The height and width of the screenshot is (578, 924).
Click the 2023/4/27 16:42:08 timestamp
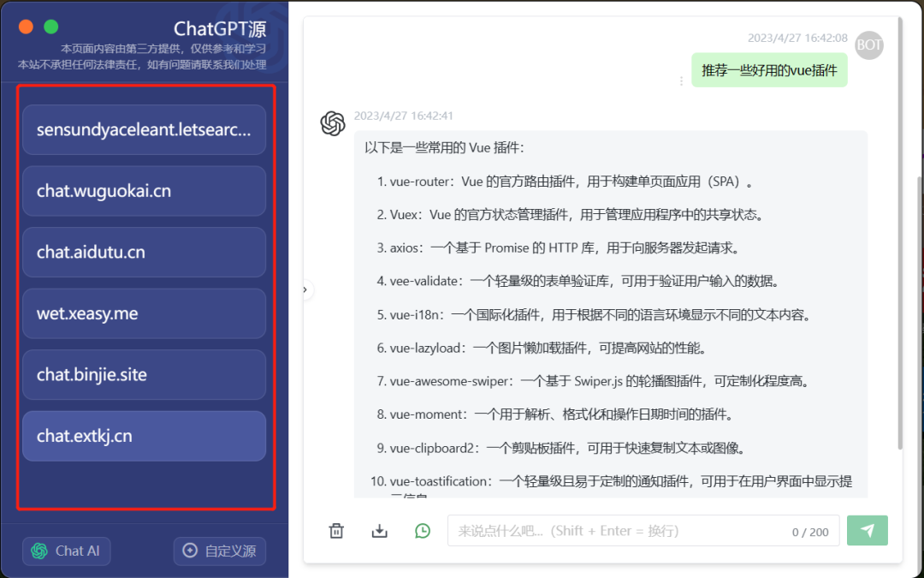797,38
